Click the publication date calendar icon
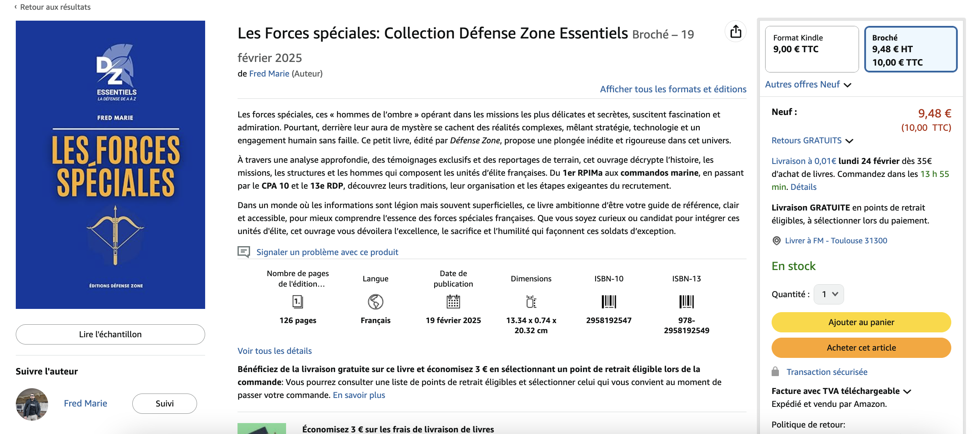The image size is (980, 434). (x=453, y=302)
